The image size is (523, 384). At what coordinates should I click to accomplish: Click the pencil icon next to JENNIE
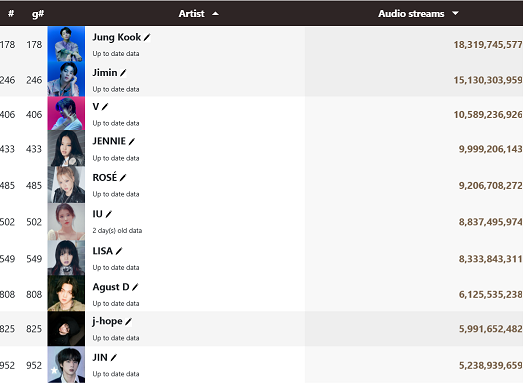pyautogui.click(x=131, y=141)
